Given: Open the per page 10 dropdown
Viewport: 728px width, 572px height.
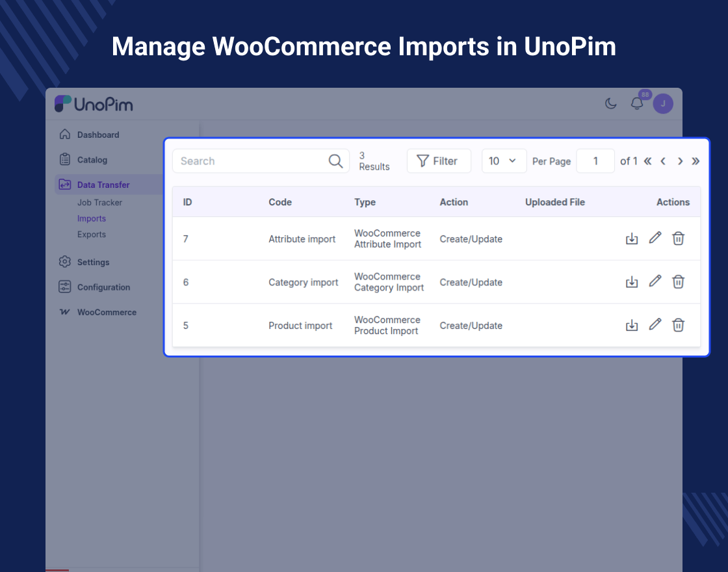Looking at the screenshot, I should [x=504, y=161].
